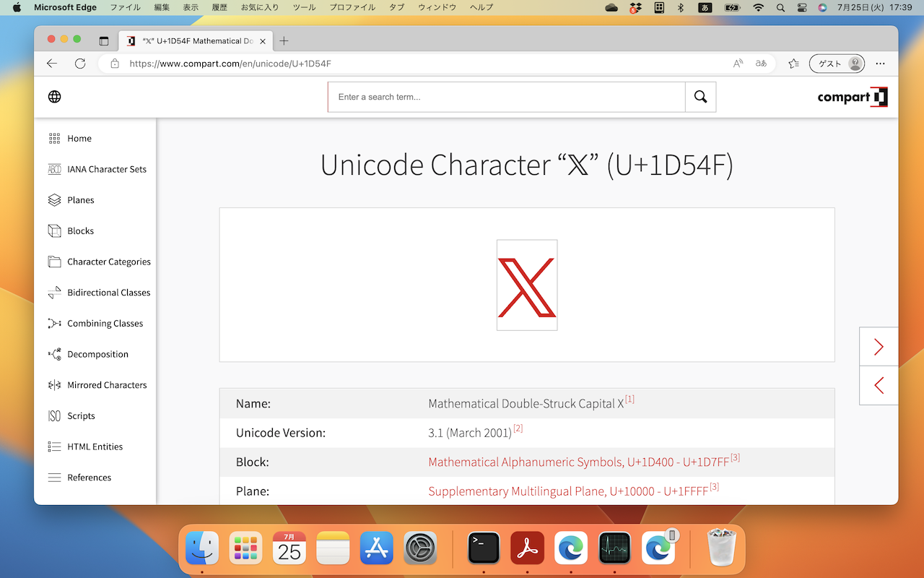Click footnote reference [1] after name
Viewport: 924px width, 578px height.
coord(629,399)
